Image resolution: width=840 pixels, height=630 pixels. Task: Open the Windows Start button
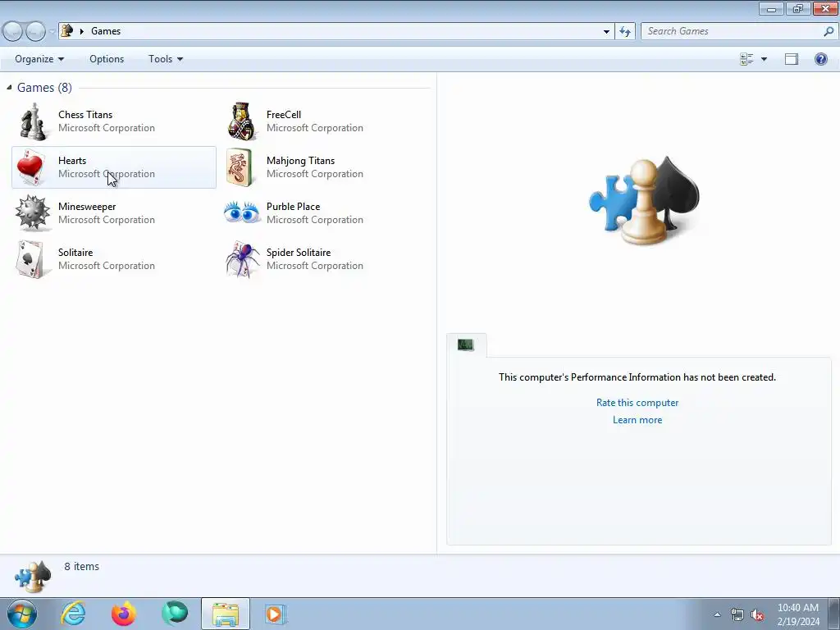(22, 614)
